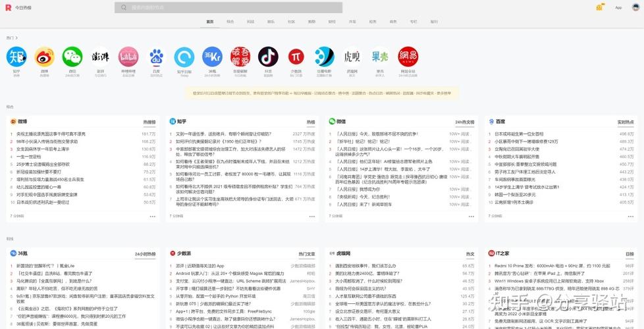Open the 果壳 round site icon
The width and height of the screenshot is (644, 329).
(x=380, y=57)
